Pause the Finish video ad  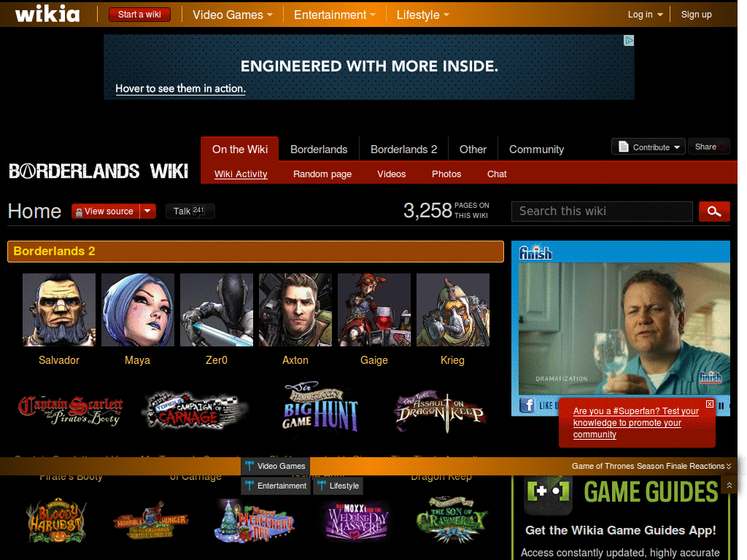[x=721, y=405]
